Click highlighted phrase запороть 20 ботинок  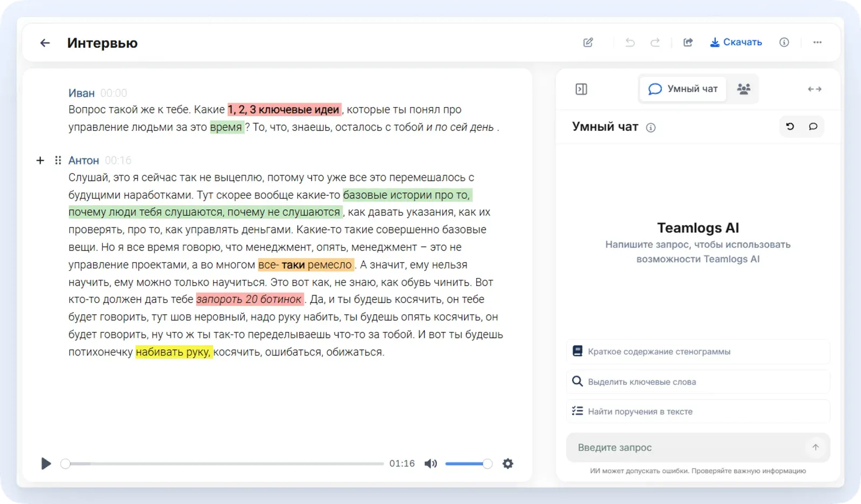click(250, 299)
